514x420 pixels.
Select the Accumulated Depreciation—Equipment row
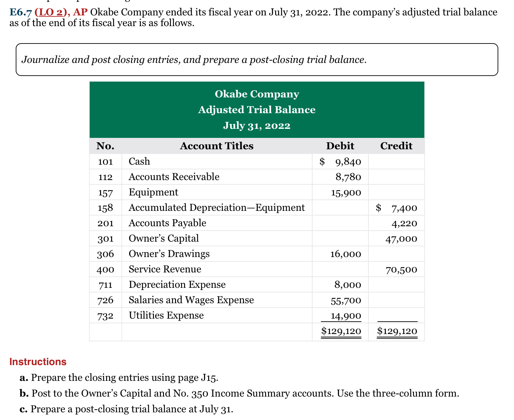(217, 207)
